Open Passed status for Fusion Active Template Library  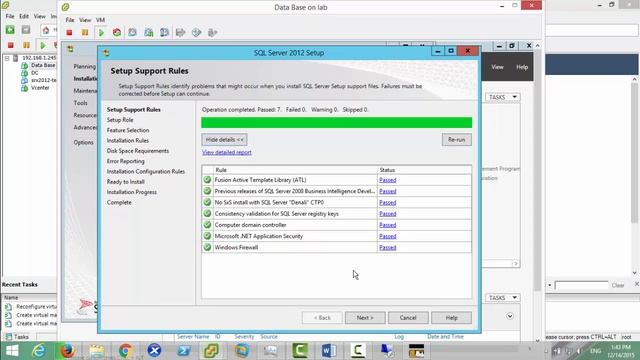pyautogui.click(x=387, y=180)
